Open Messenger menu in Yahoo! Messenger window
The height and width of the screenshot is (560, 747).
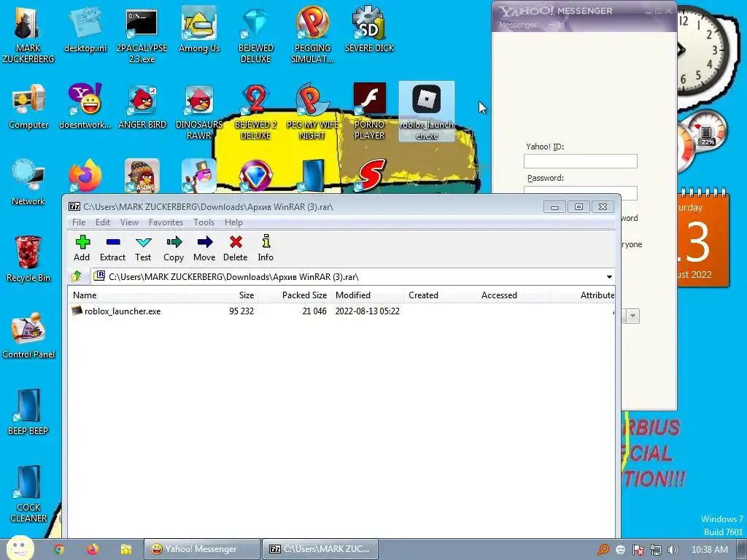click(x=517, y=25)
